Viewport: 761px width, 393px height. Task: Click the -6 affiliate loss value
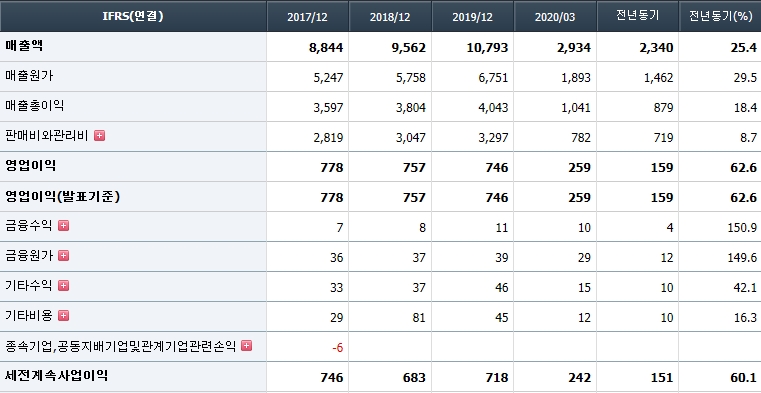point(338,348)
